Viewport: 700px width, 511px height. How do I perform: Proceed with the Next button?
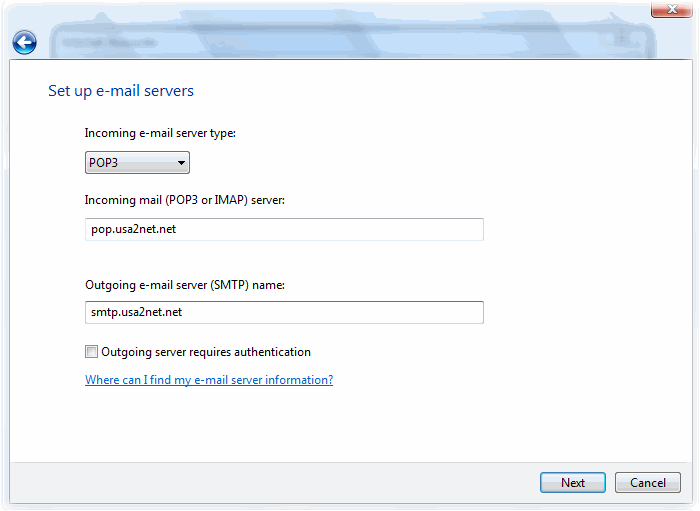573,482
